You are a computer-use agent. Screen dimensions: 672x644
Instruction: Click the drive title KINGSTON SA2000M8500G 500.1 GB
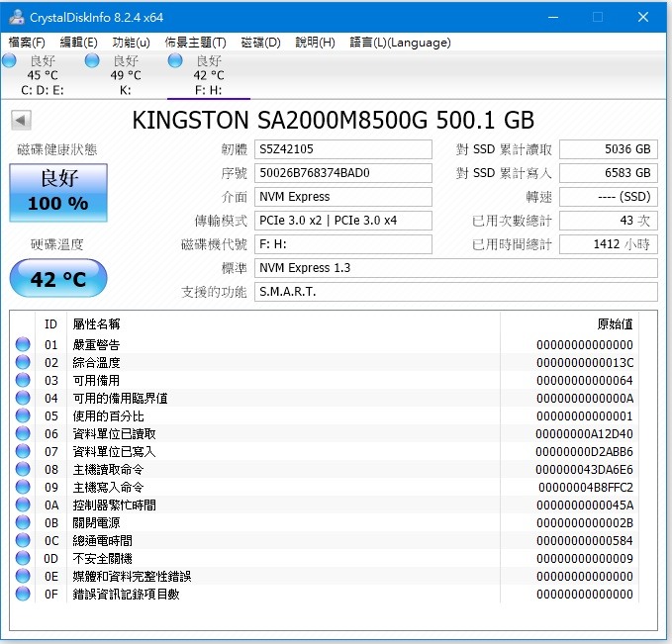coord(333,120)
